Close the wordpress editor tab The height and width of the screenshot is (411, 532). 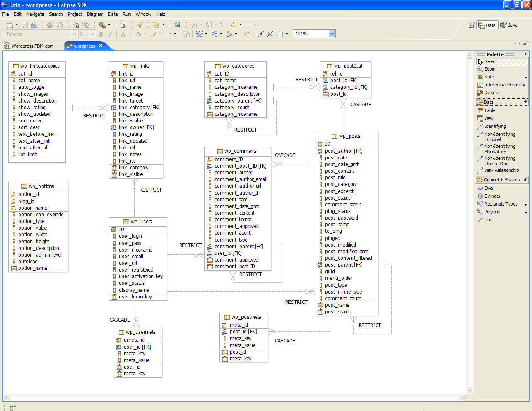[101, 46]
